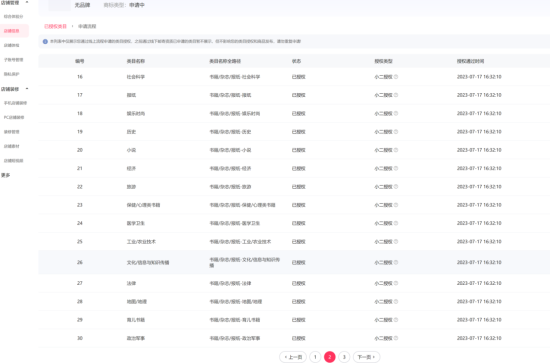Click help icon beside 小二授权 in row 16

click(396, 77)
